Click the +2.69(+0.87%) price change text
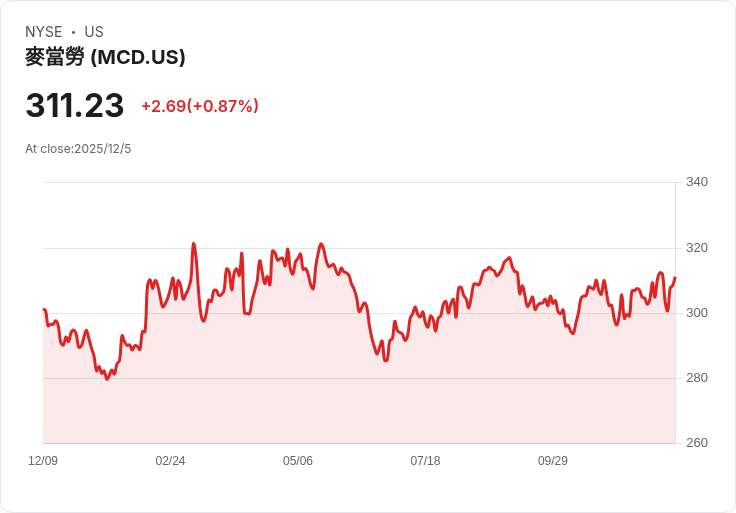This screenshot has height=513, width=736. [200, 106]
